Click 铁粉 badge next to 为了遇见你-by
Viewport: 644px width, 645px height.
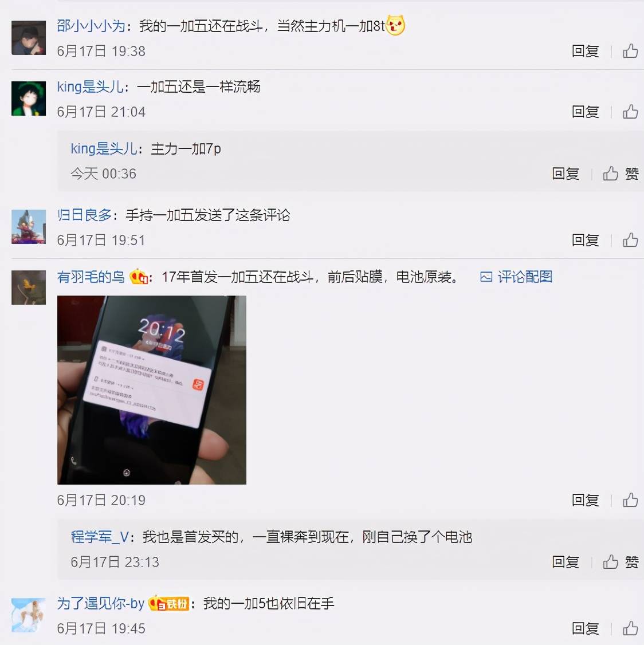[x=168, y=603]
